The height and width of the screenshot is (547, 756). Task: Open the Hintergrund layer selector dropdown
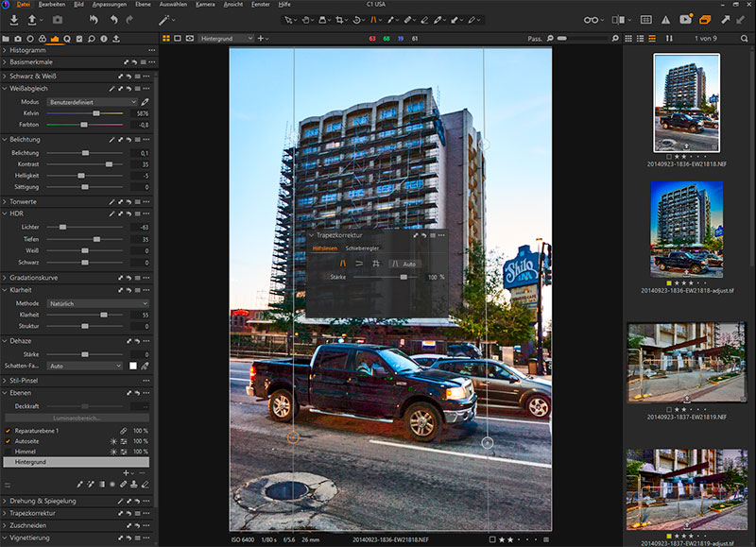[226, 39]
